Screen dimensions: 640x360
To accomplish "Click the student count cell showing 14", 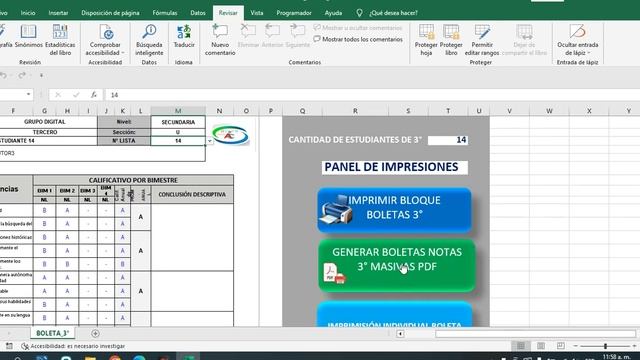I will (448, 140).
